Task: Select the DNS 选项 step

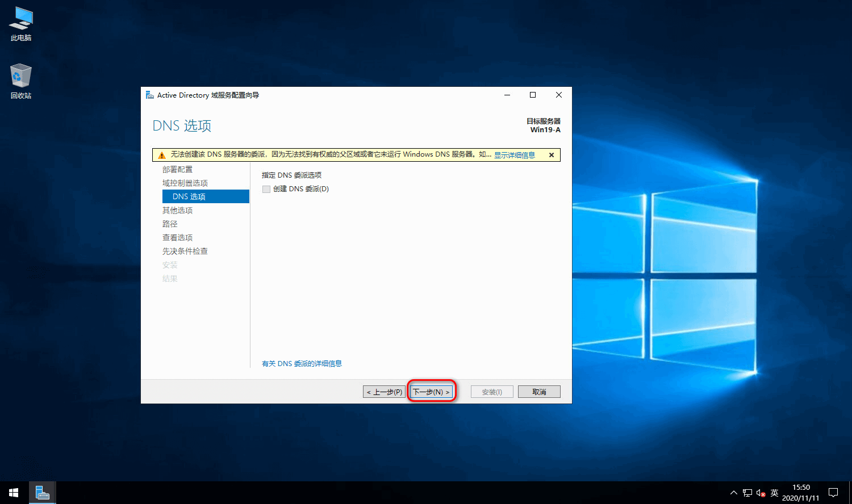Action: tap(206, 196)
